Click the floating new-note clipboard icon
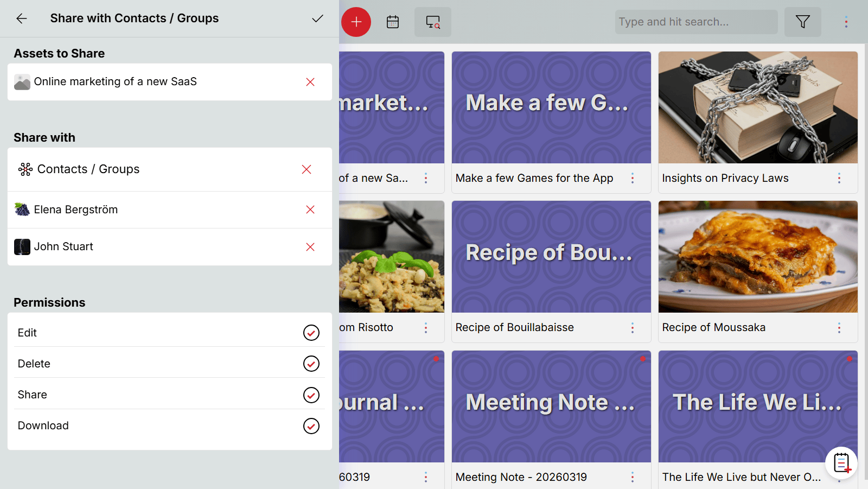 click(x=841, y=463)
